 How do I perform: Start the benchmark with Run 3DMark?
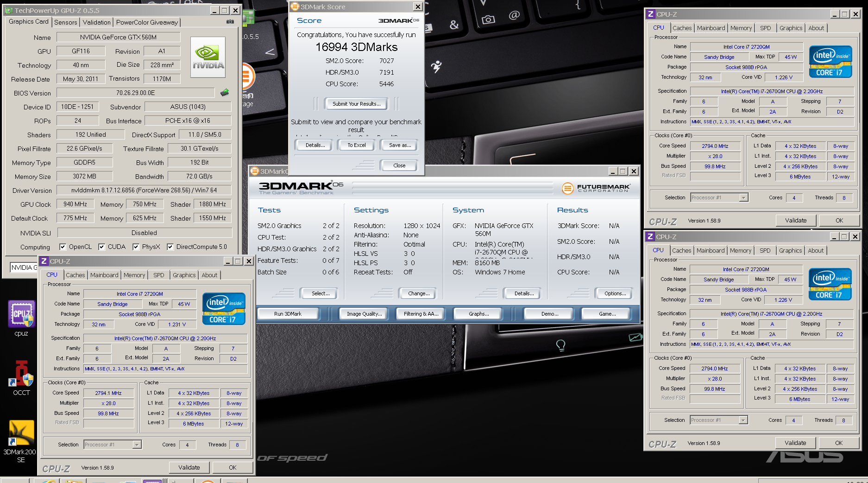(288, 314)
